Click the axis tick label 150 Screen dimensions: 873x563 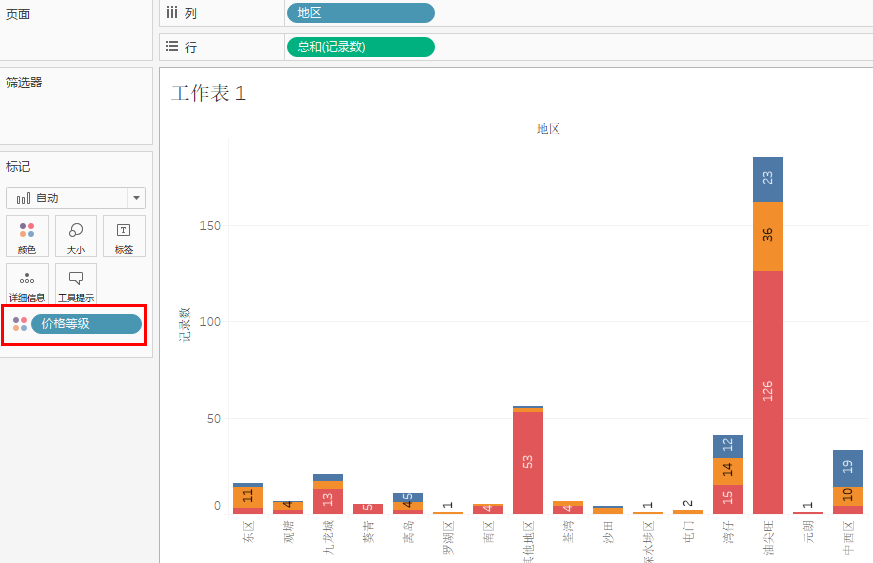coord(210,226)
